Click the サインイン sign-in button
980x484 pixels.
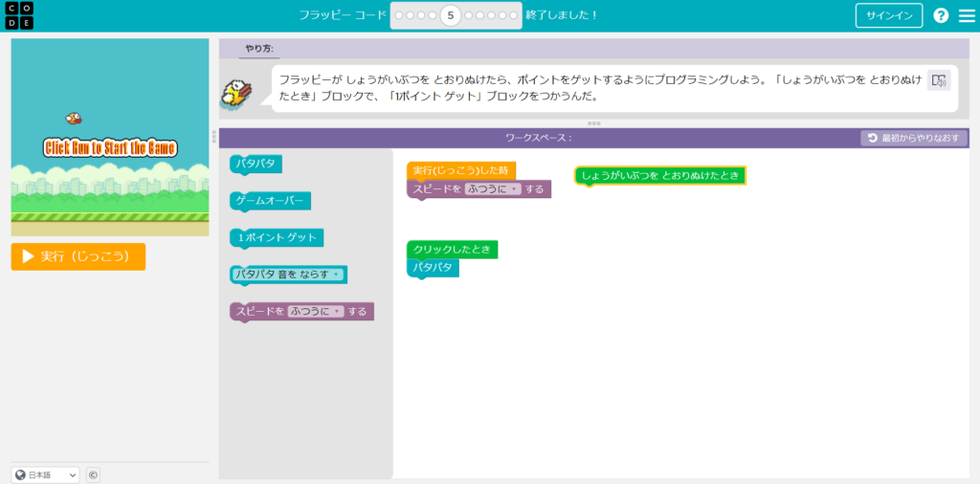point(889,15)
